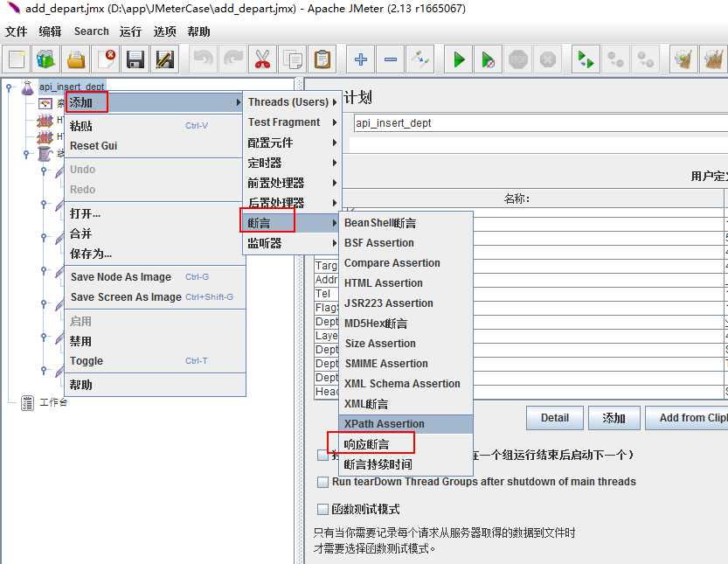Viewport: 728px width, 564px height.
Task: Toggle the 函数测试模式 checkbox
Action: click(x=322, y=509)
